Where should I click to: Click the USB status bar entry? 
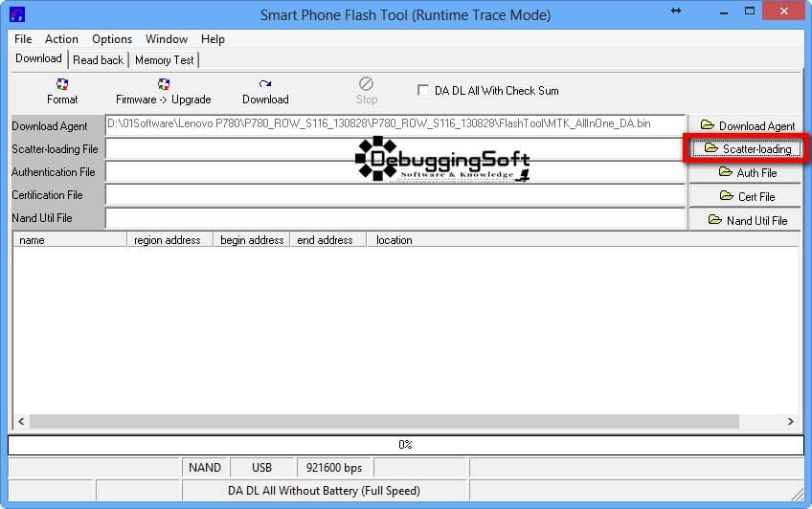[x=262, y=468]
